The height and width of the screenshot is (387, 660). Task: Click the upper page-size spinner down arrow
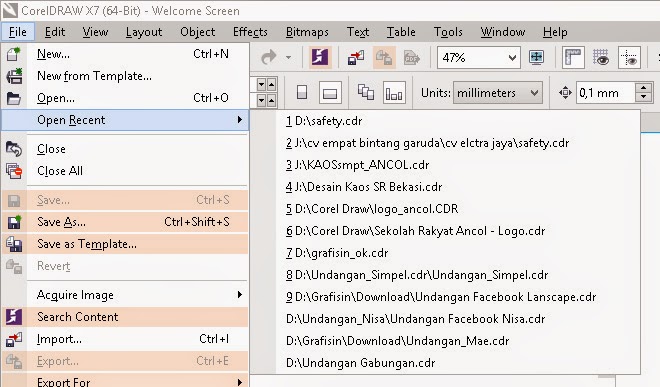pyautogui.click(x=261, y=84)
